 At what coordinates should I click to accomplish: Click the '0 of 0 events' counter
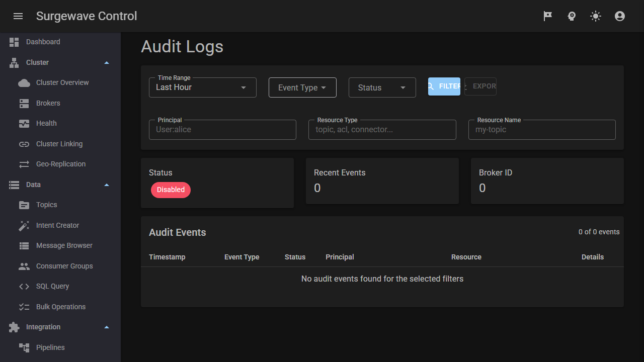pyautogui.click(x=599, y=232)
